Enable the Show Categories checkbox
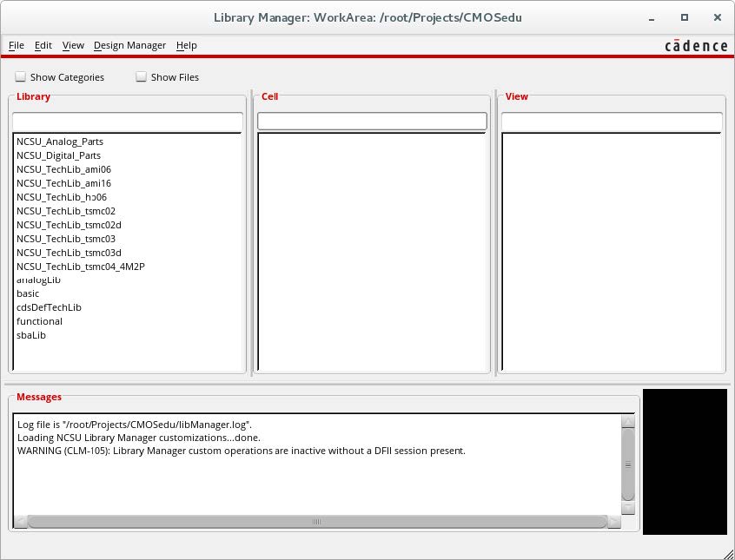 [x=20, y=76]
